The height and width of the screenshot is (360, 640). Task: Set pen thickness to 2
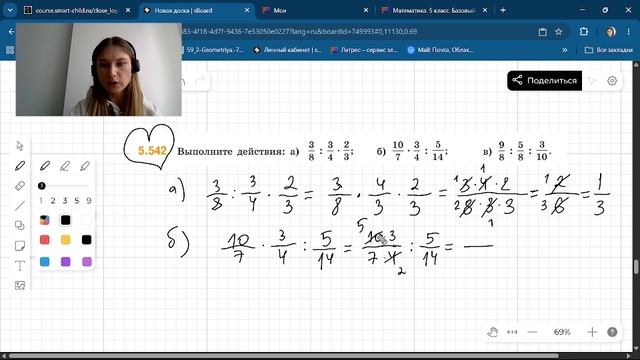tap(53, 200)
